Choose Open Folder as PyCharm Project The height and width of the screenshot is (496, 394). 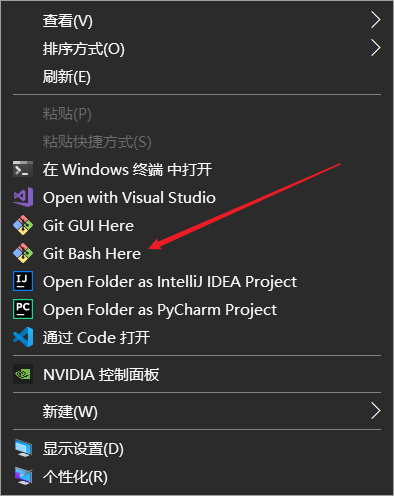[197, 309]
